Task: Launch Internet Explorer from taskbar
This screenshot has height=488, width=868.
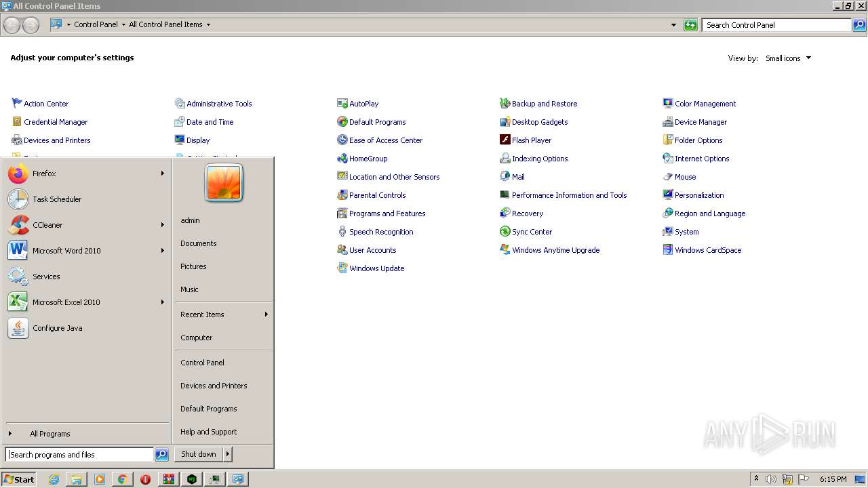Action: point(54,479)
